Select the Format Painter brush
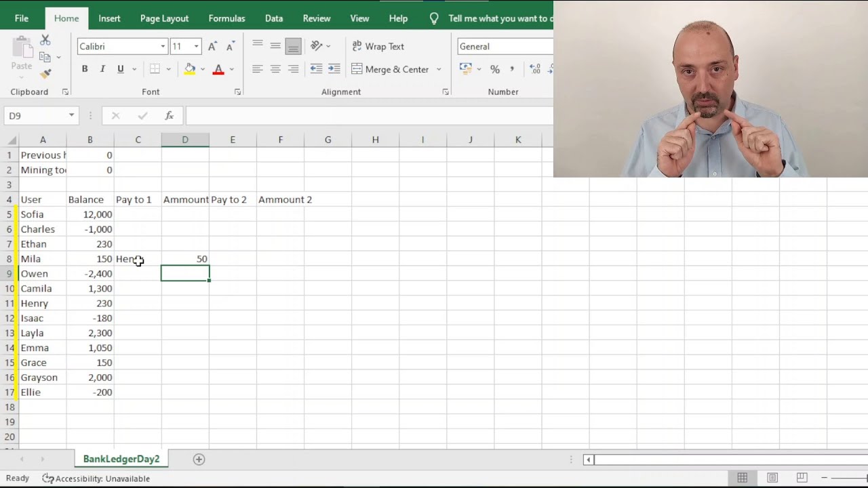 pos(45,74)
